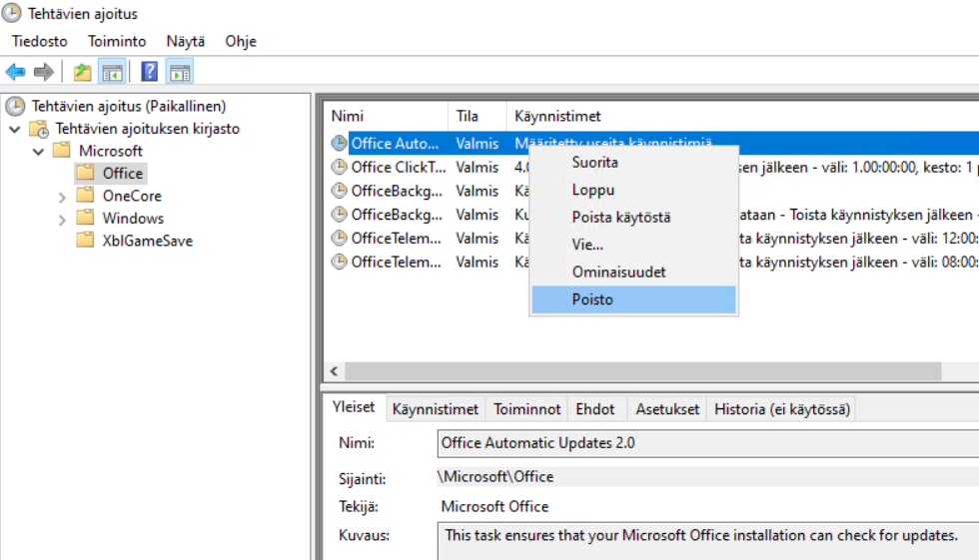Choose Vie... from the context menu

(633, 245)
